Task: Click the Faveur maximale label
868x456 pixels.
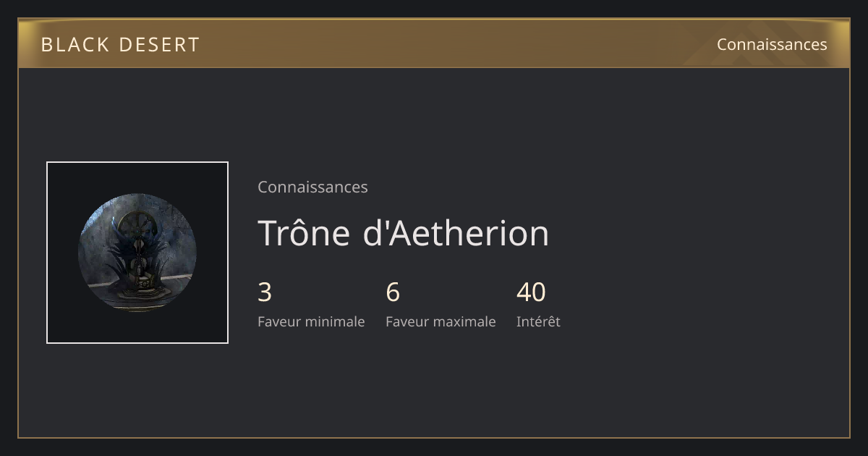Action: 441,321
